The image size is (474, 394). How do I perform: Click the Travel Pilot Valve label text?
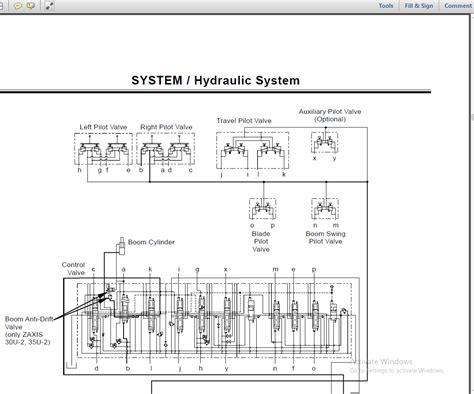point(244,121)
